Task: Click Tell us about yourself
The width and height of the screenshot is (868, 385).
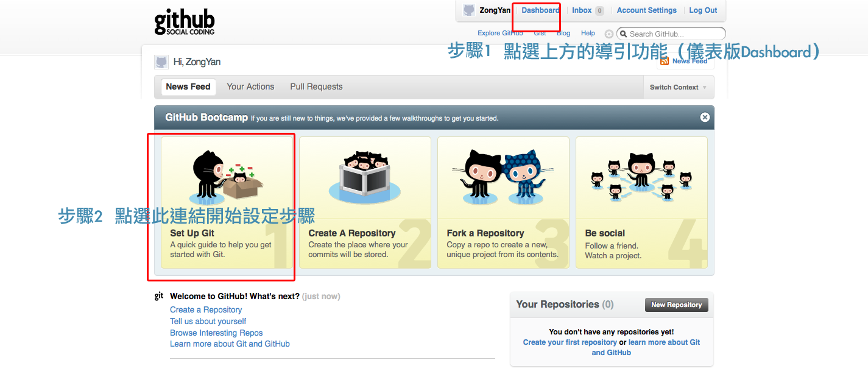Action: pyautogui.click(x=208, y=321)
